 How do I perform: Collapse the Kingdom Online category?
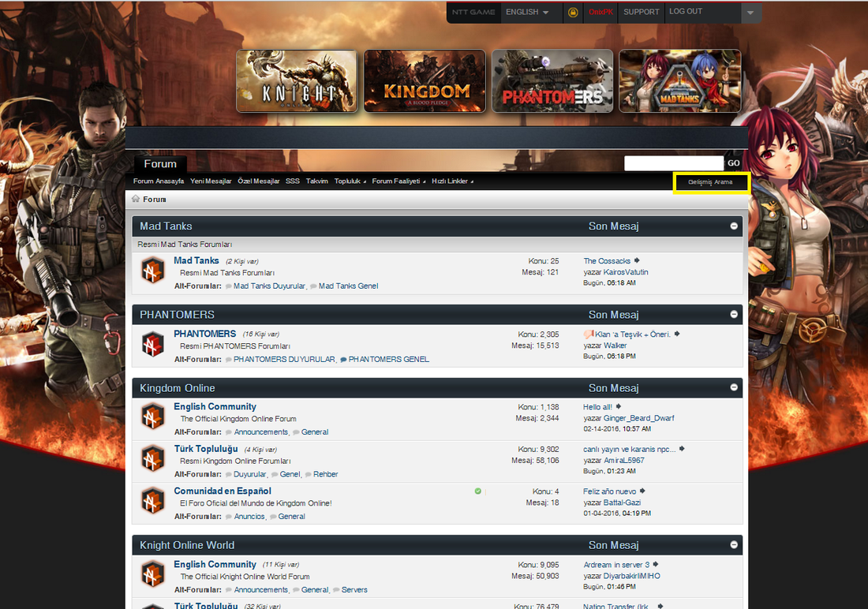coord(734,387)
